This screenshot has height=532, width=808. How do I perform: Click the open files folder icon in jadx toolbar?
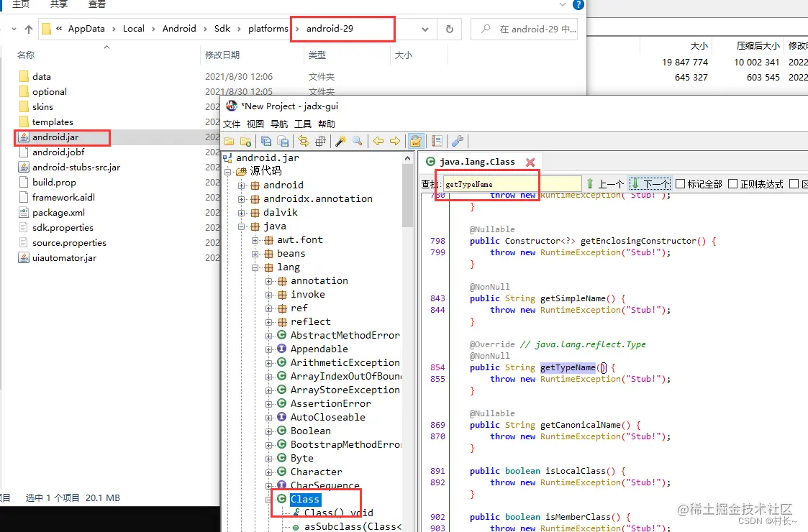point(229,141)
